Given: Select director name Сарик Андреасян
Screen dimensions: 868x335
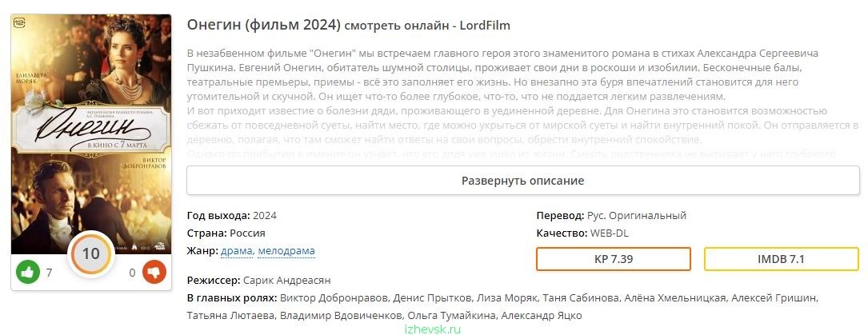Looking at the screenshot, I should pyautogui.click(x=286, y=281).
